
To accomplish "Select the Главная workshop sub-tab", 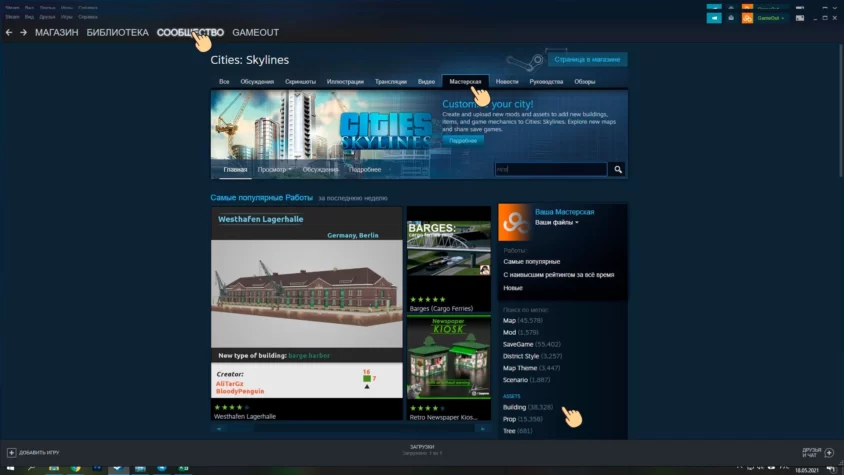I will [x=235, y=169].
